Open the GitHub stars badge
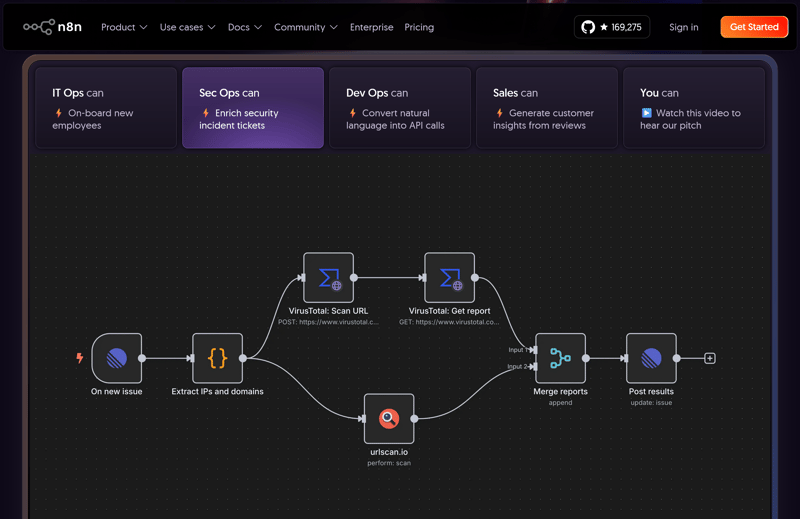The height and width of the screenshot is (519, 800). tap(612, 27)
